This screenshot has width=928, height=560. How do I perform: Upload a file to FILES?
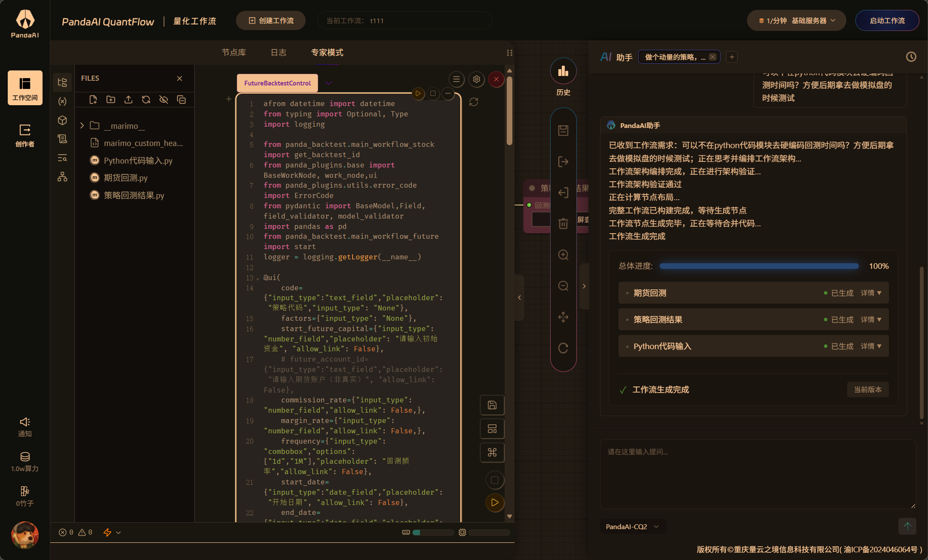tap(128, 100)
